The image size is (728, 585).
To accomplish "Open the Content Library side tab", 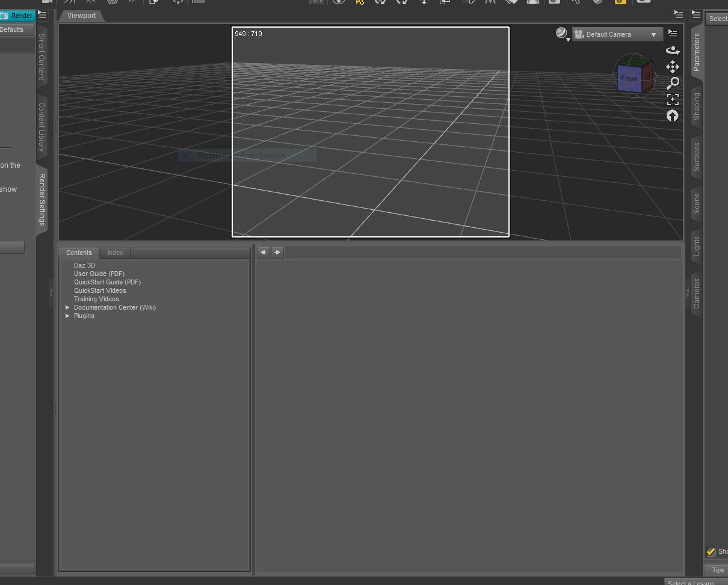I will point(42,126).
